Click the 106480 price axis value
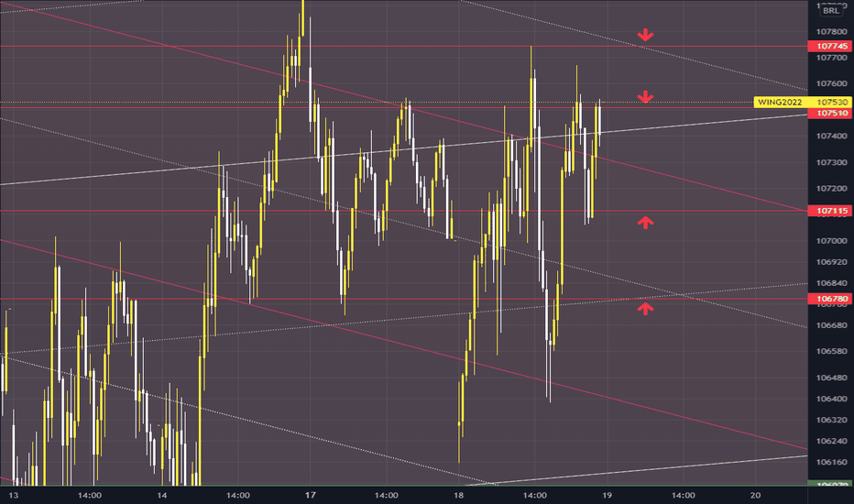Viewport: 854px width, 504px height. coord(831,377)
